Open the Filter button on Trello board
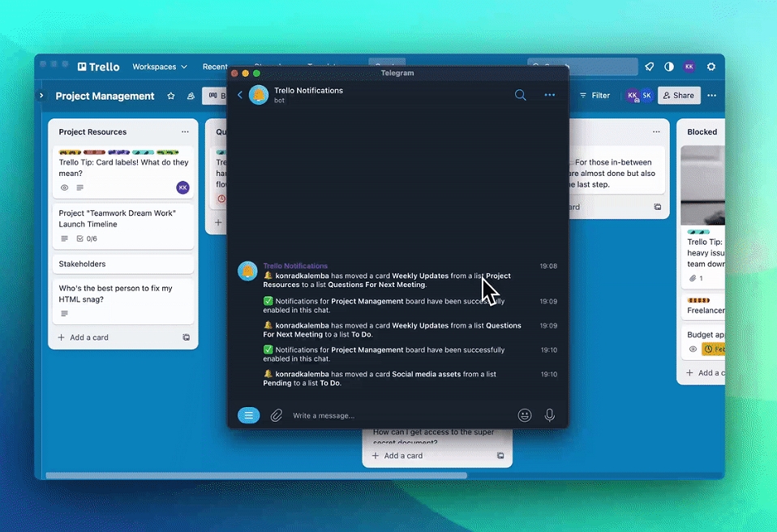This screenshot has height=532, width=777. 595,96
